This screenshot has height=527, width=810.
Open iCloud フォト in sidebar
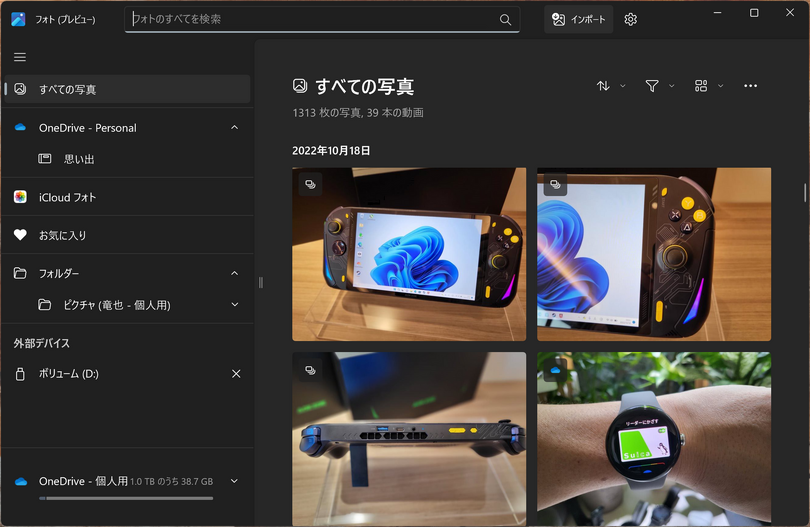pos(67,197)
